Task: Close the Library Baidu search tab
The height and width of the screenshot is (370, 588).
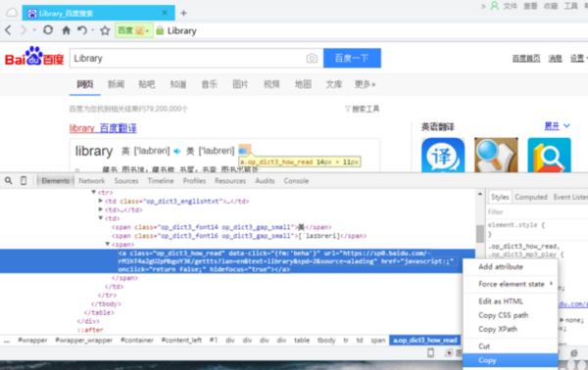Action: (x=165, y=13)
